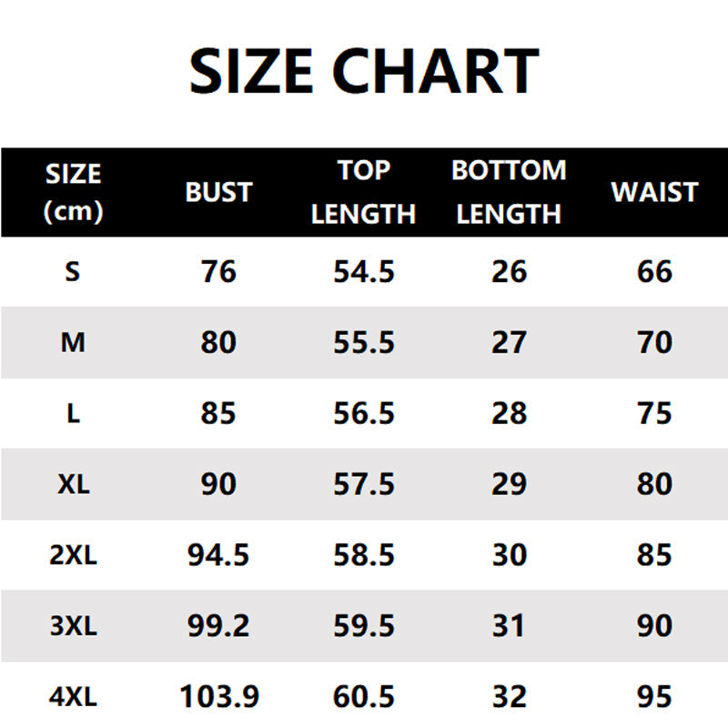728x728 pixels.
Task: Select the BUST column header
Action: point(218,193)
